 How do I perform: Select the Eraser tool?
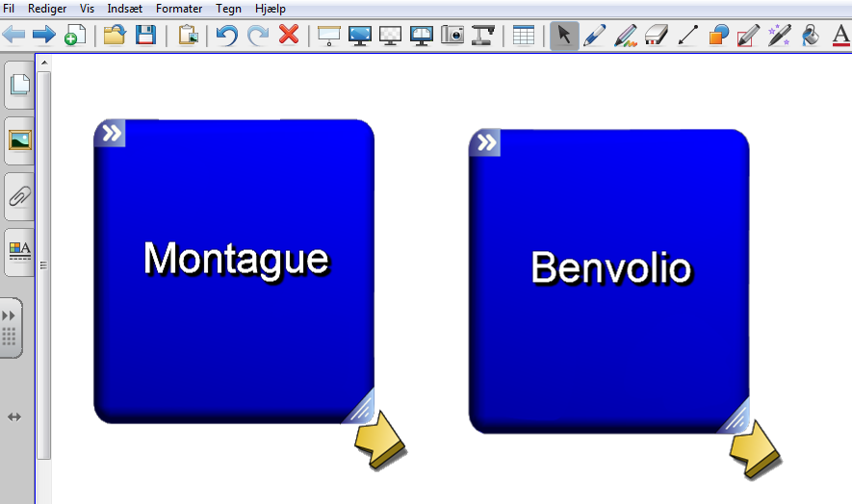click(x=657, y=36)
